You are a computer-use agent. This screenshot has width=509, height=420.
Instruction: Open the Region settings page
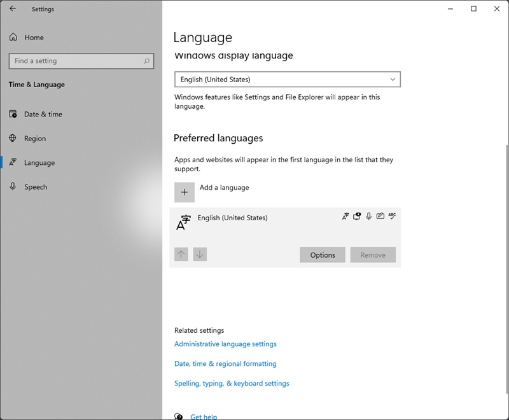35,139
